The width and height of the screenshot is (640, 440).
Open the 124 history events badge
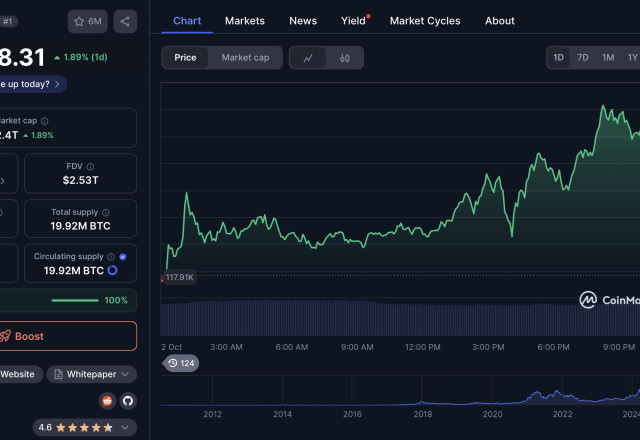coord(181,363)
